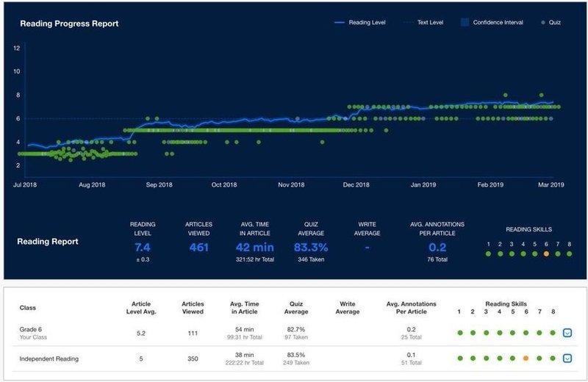This screenshot has width=588, height=382.
Task: Click the Mar 2019 axis label
Action: [551, 185]
